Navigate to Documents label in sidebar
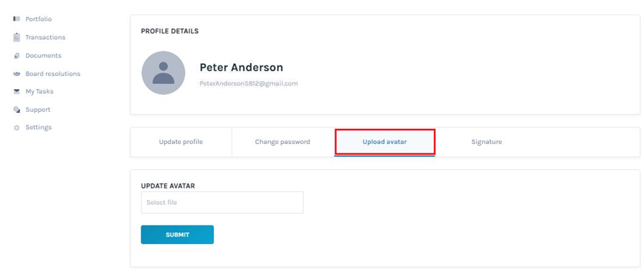The width and height of the screenshot is (644, 272). click(x=43, y=55)
